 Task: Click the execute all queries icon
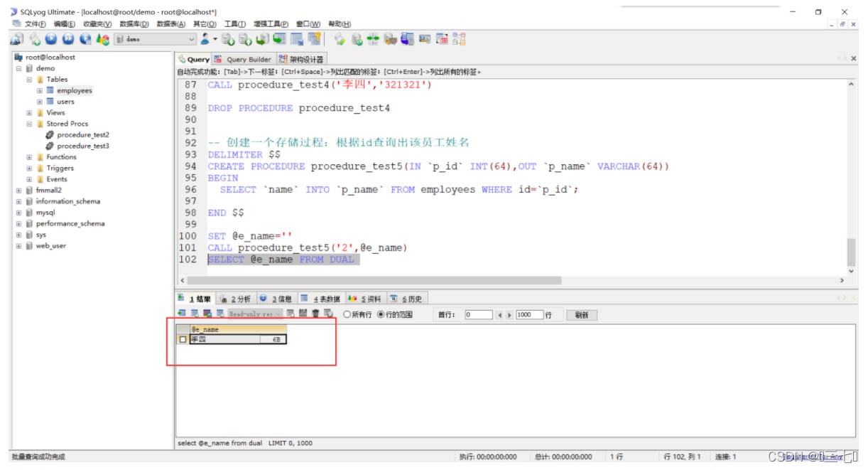[x=68, y=40]
